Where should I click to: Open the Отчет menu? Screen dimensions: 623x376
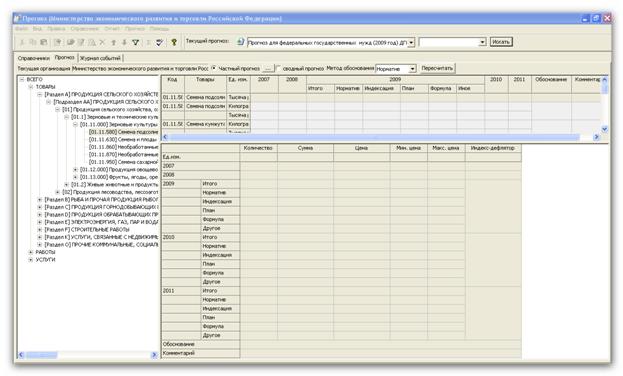point(112,29)
